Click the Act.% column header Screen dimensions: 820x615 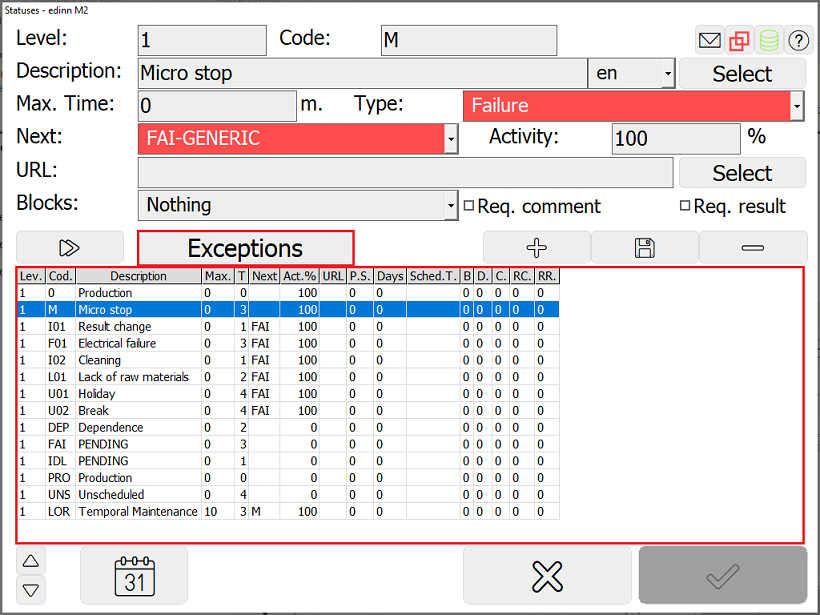[x=300, y=276]
